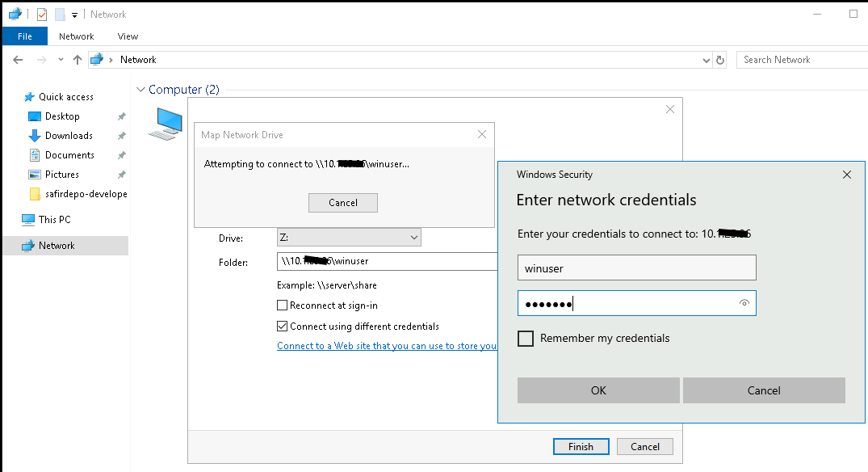Open Pictures in the navigation pane
The image size is (868, 472).
point(62,175)
